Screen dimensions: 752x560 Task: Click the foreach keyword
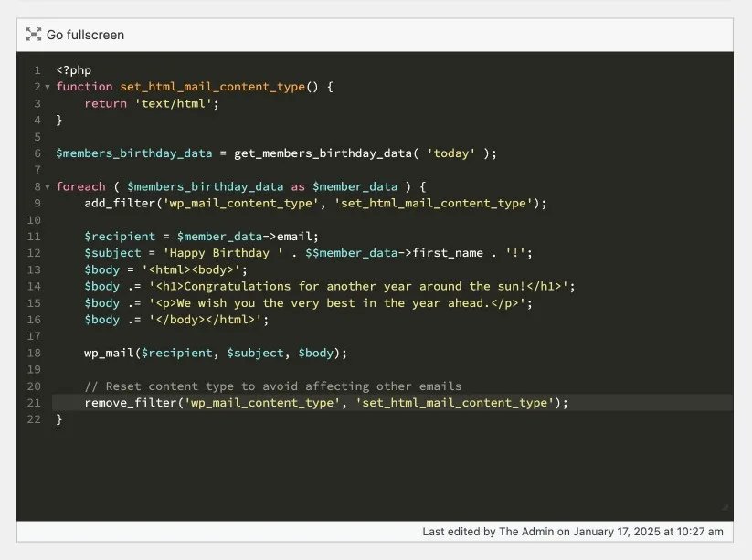80,186
